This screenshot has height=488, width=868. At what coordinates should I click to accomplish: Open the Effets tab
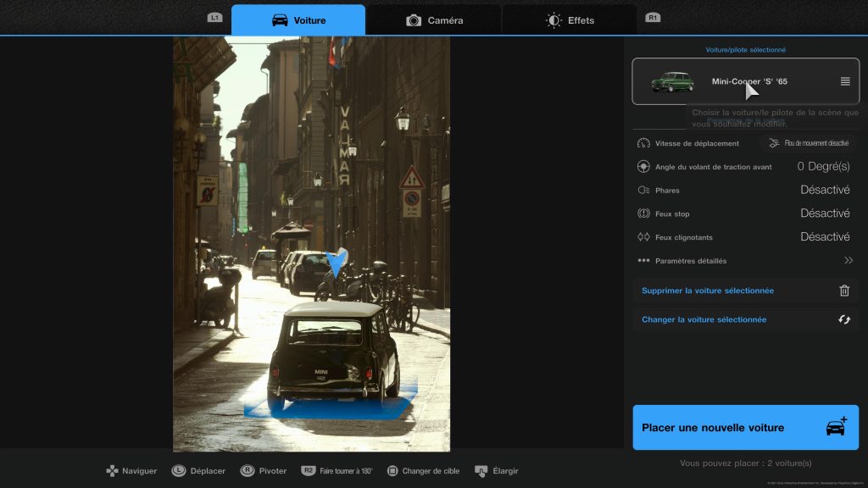tap(570, 20)
